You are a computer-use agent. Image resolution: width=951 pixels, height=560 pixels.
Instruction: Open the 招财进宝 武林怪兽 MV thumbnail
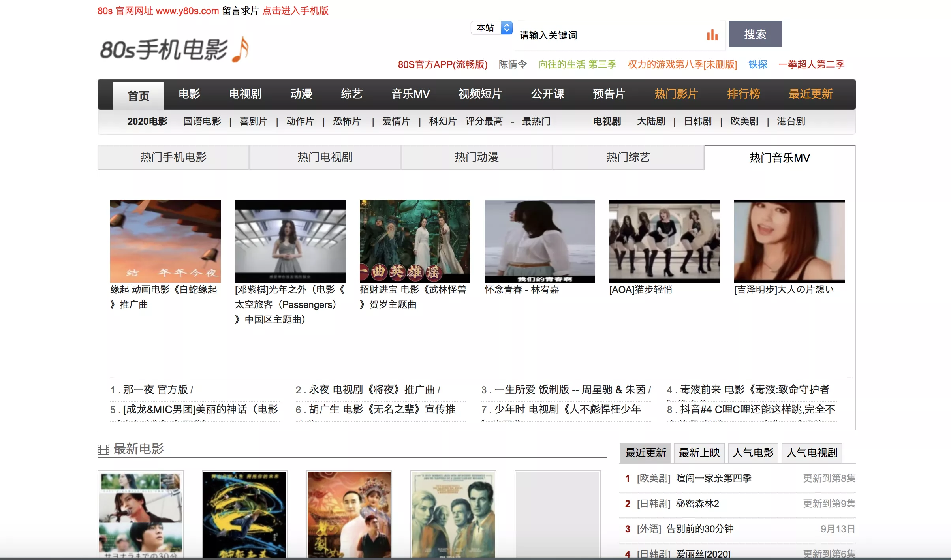[415, 241]
